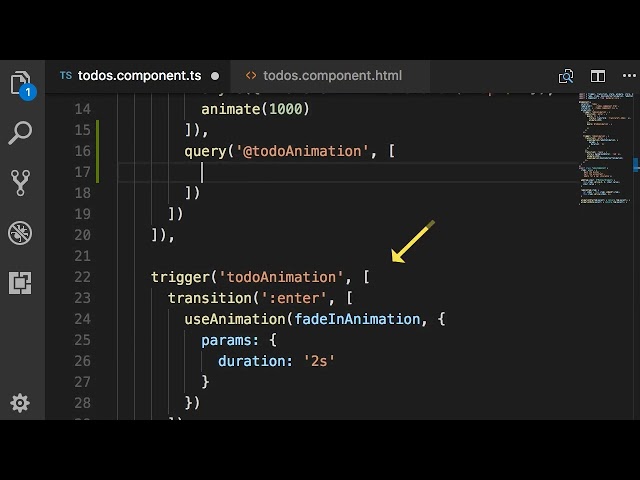Image resolution: width=640 pixels, height=480 pixels.
Task: Switch to the todos.component.html tab
Action: [330, 76]
